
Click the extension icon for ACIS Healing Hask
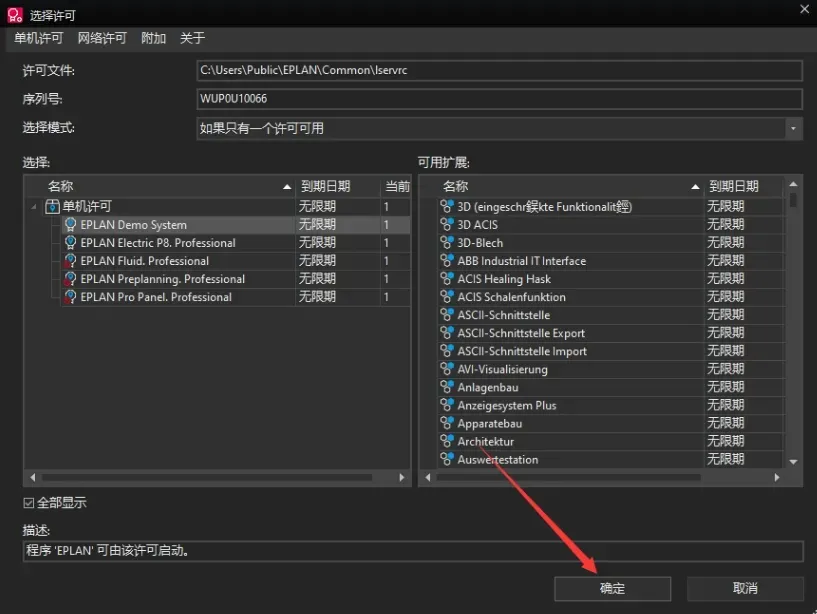pos(447,279)
